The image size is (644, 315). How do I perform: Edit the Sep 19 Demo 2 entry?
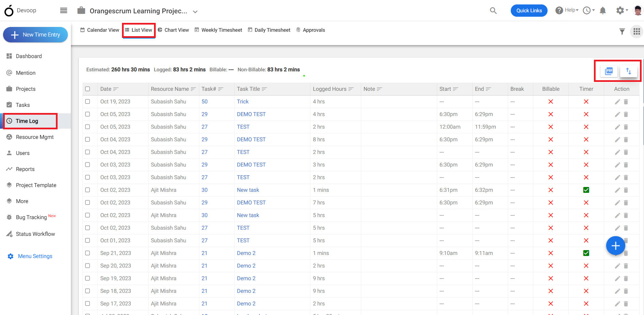point(617,278)
